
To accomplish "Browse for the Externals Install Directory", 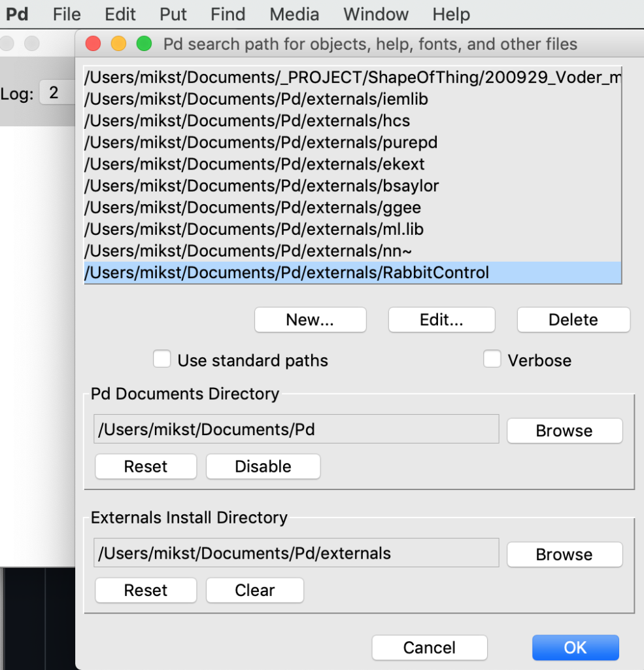I will (564, 554).
